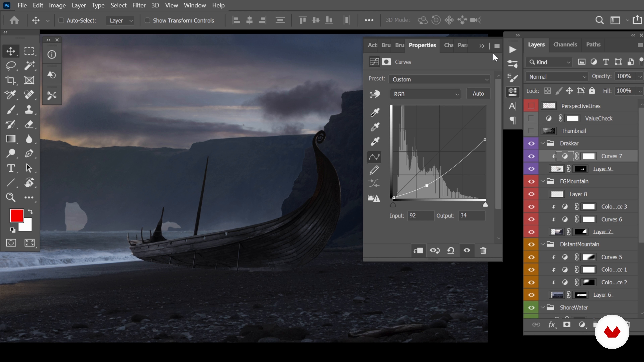Open the layer Opacity dropdown arrow
Screen dimensions: 644x362
640,76
